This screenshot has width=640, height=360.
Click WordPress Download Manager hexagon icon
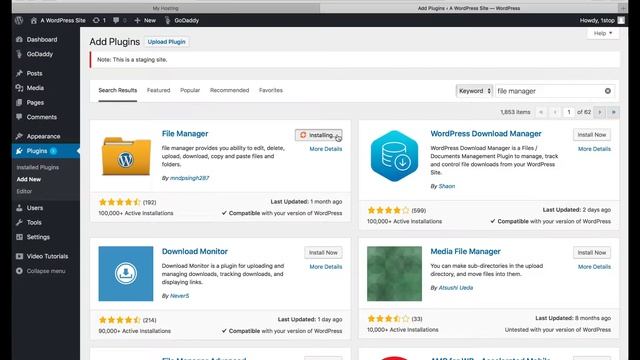(394, 156)
